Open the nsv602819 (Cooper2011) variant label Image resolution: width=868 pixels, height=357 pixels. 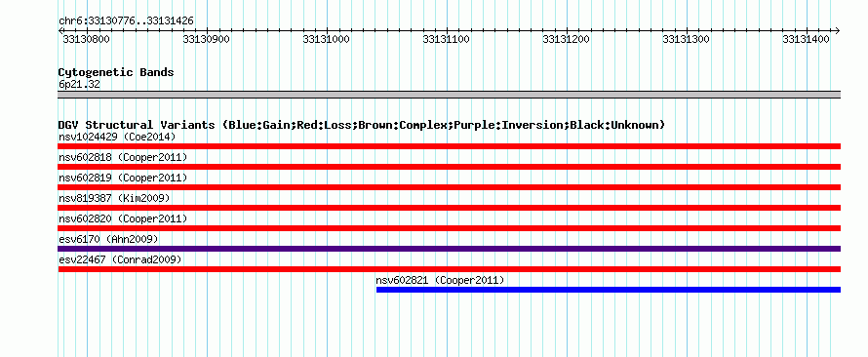tap(123, 178)
